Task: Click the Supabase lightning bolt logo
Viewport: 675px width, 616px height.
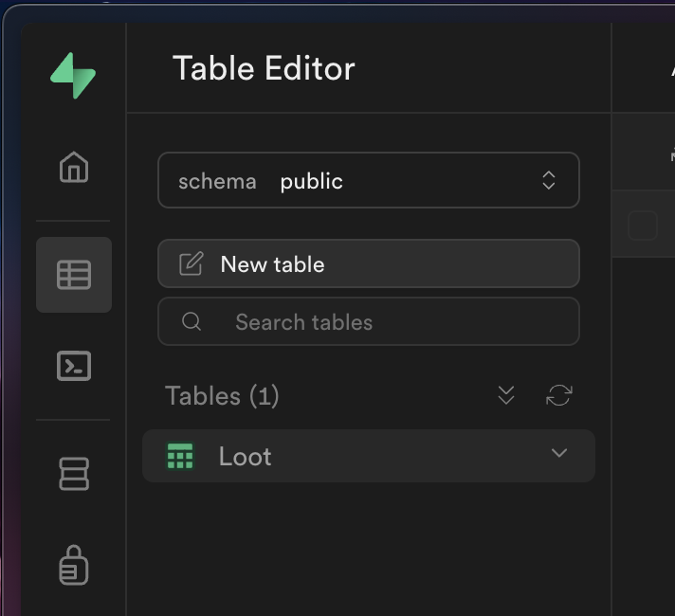Action: coord(74,75)
